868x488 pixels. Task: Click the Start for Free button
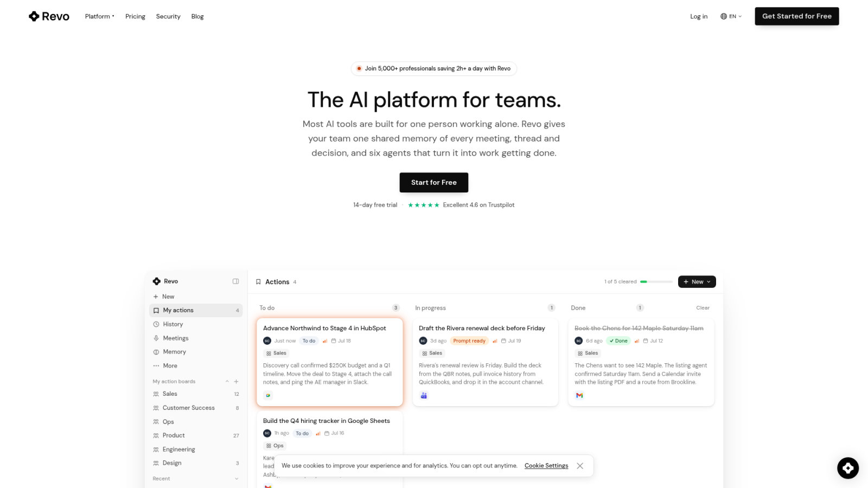click(x=434, y=182)
